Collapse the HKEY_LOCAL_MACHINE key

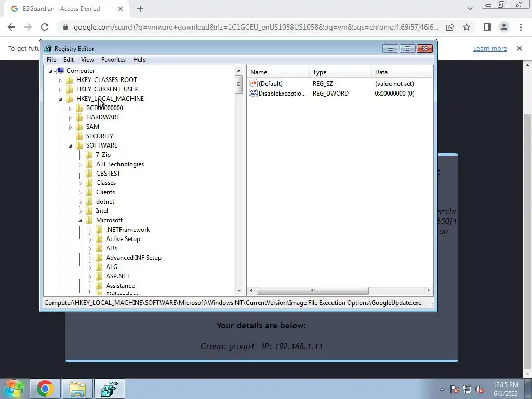pos(60,99)
